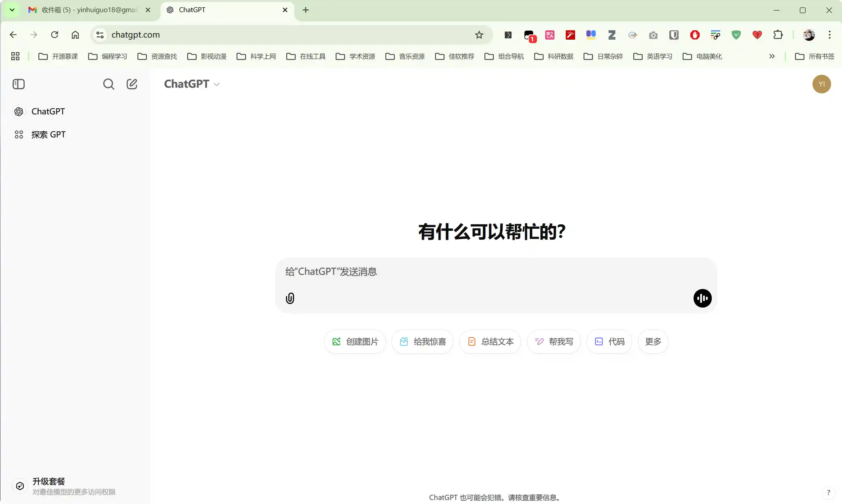Open the Bitwarden shield extension icon
842x504 pixels.
[x=674, y=35]
